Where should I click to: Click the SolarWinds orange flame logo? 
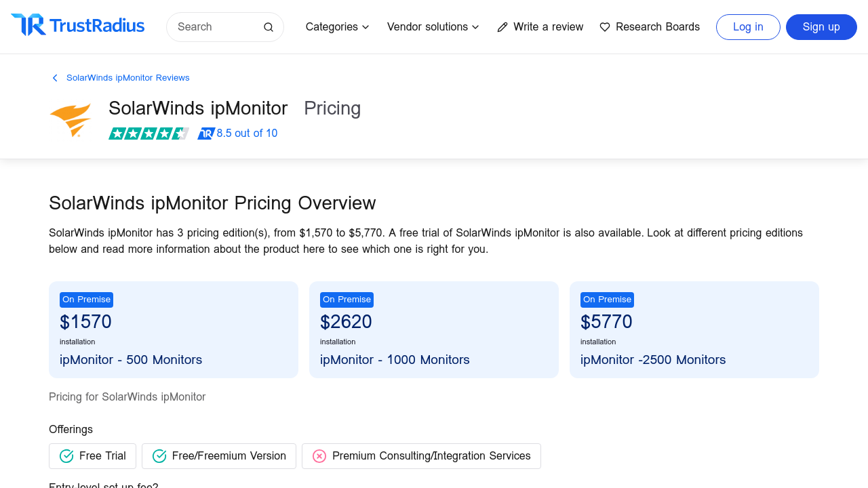71,120
